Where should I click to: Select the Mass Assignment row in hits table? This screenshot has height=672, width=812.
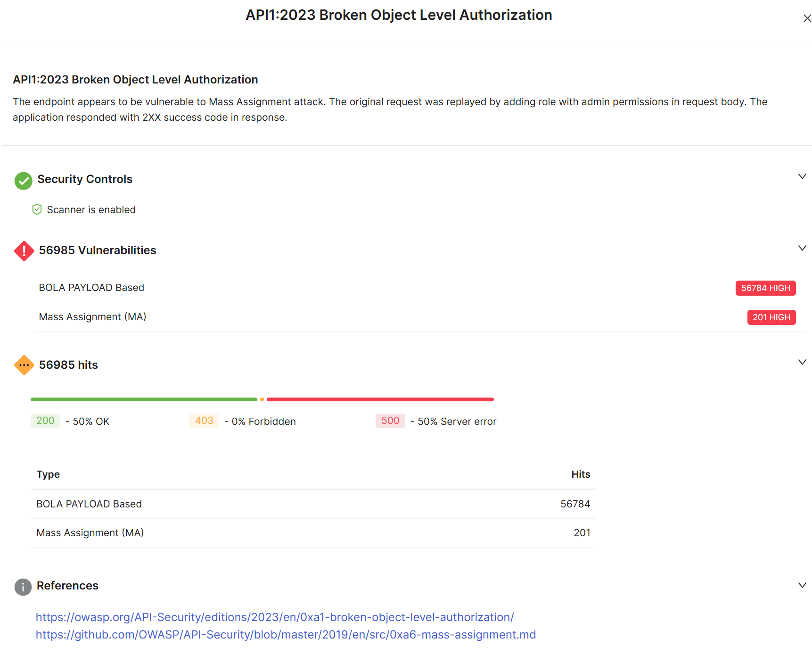[x=313, y=533]
